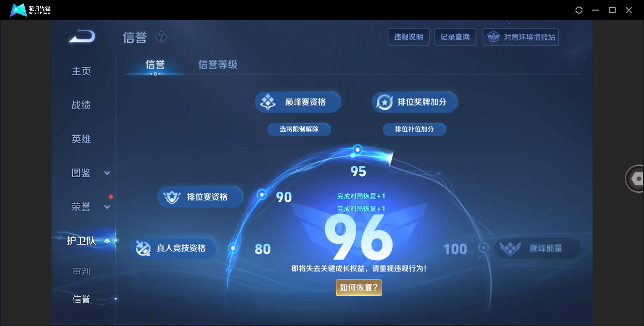
Task: Click the 95 node on the arc
Action: coord(358,149)
